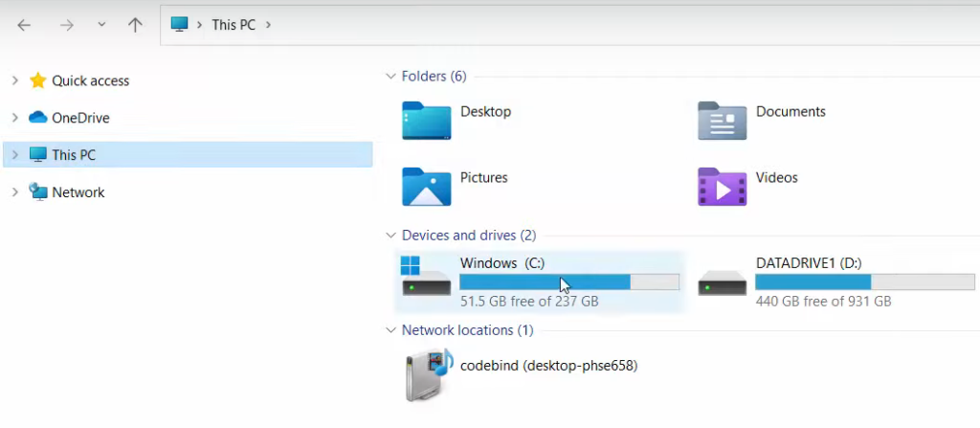Image resolution: width=980 pixels, height=428 pixels.
Task: Expand the OneDrive tree node
Action: [14, 118]
